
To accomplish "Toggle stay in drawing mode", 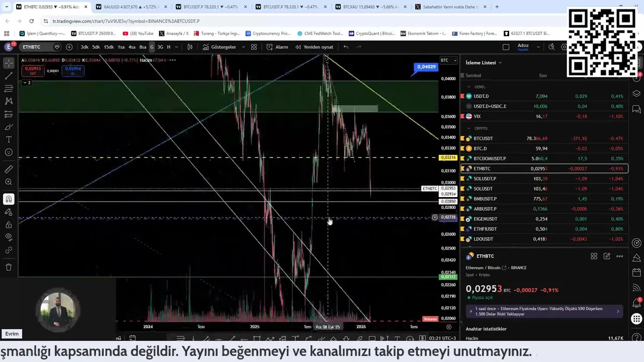I will tap(9, 212).
